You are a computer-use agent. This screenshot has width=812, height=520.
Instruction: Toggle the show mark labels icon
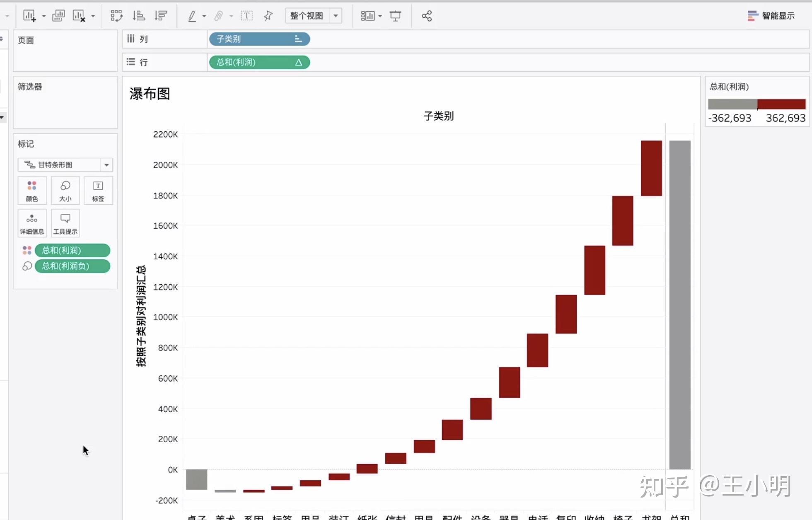(247, 16)
